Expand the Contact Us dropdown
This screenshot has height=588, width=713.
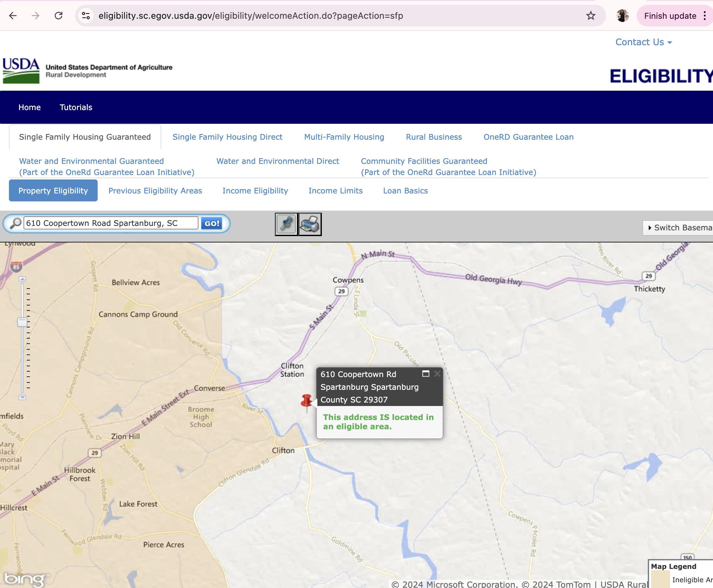[x=643, y=42]
